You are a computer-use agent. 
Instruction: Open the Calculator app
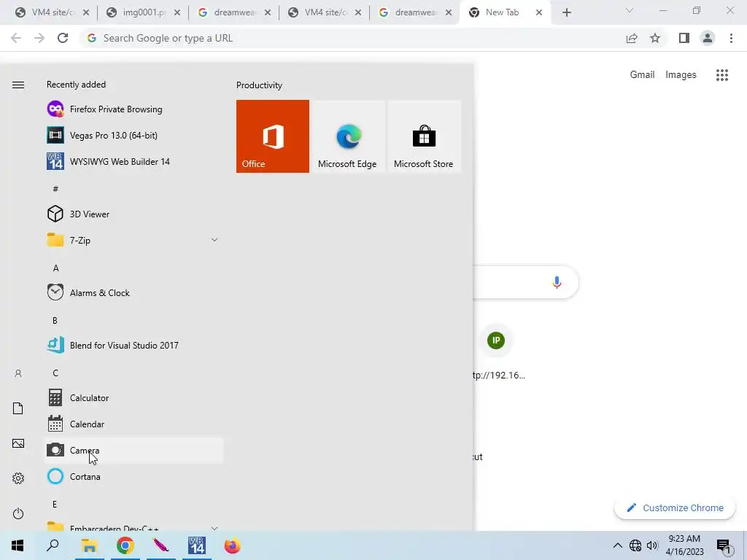(x=133, y=397)
